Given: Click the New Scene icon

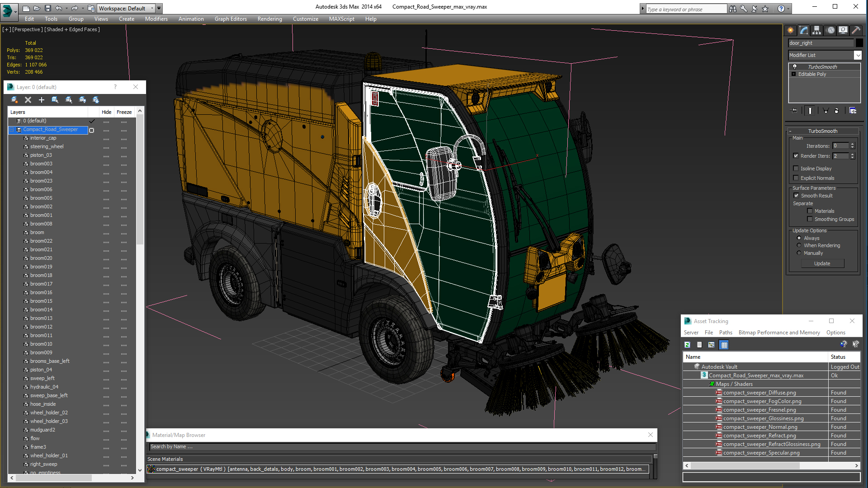Looking at the screenshot, I should click(x=26, y=8).
